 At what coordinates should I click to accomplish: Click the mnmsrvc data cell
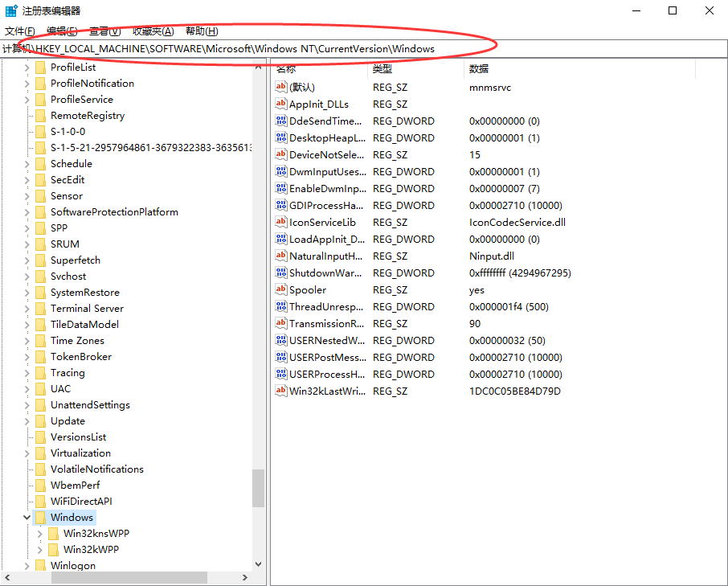490,88
